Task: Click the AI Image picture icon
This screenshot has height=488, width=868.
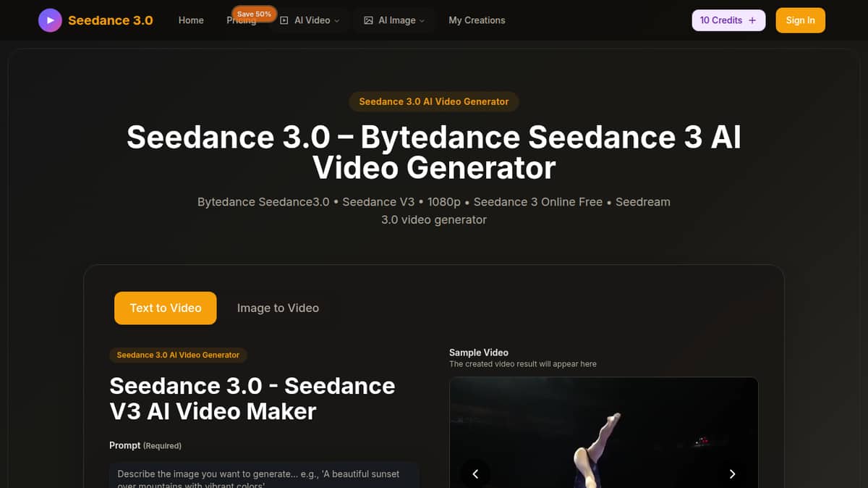Action: coord(368,20)
